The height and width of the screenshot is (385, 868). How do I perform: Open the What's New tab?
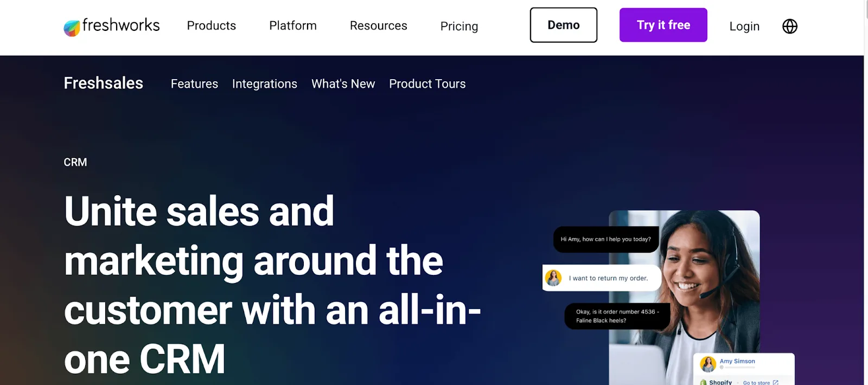pyautogui.click(x=343, y=84)
